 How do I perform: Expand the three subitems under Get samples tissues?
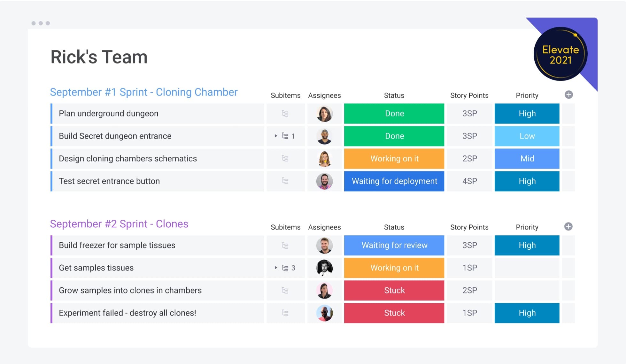(x=275, y=268)
